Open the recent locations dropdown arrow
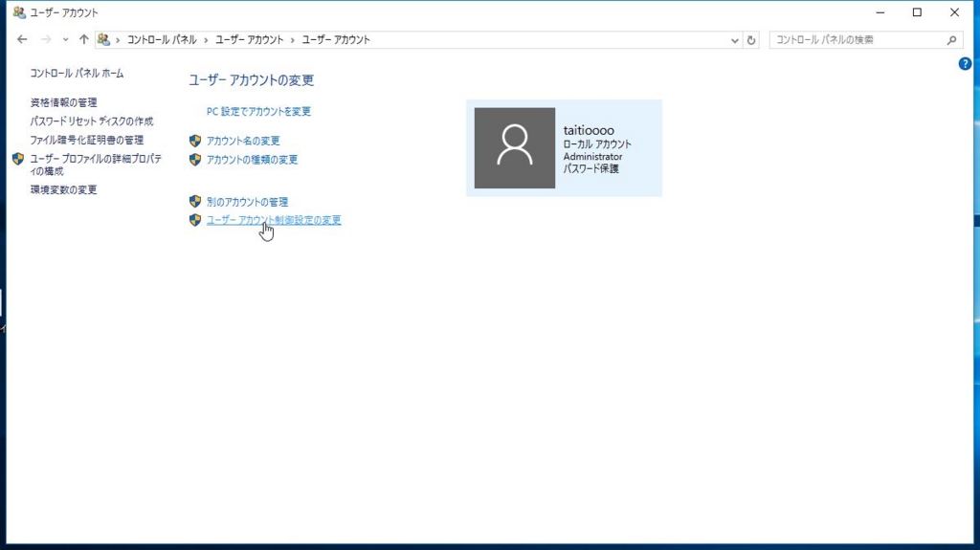 point(65,39)
